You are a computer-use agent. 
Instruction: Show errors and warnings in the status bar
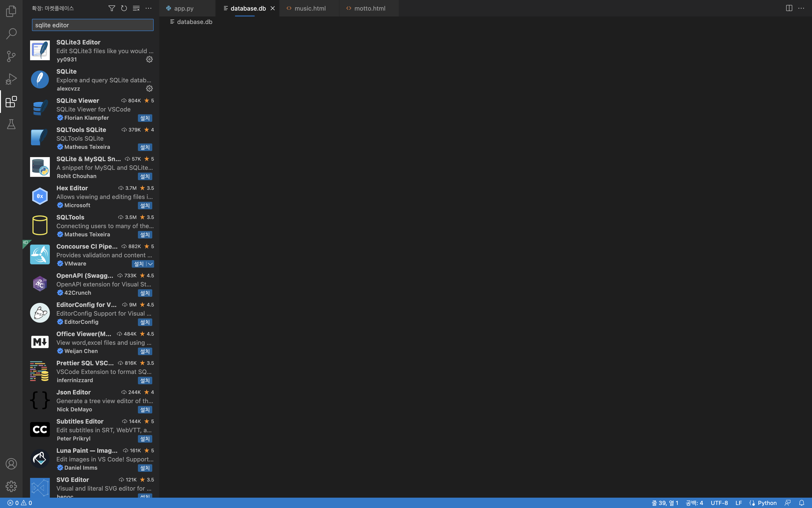click(20, 503)
